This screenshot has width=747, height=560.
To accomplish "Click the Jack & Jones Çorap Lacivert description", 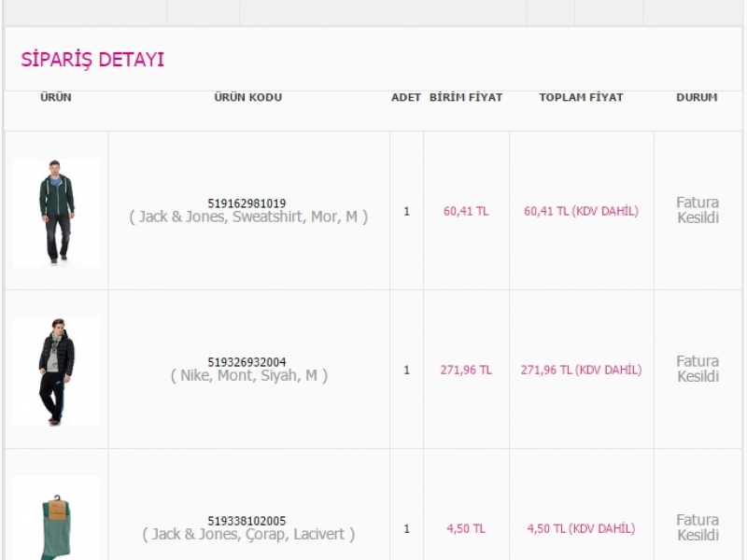I will [248, 534].
